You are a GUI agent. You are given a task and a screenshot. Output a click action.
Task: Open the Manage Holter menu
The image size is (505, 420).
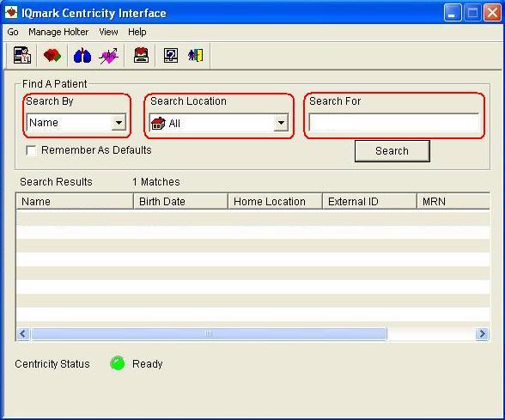58,32
